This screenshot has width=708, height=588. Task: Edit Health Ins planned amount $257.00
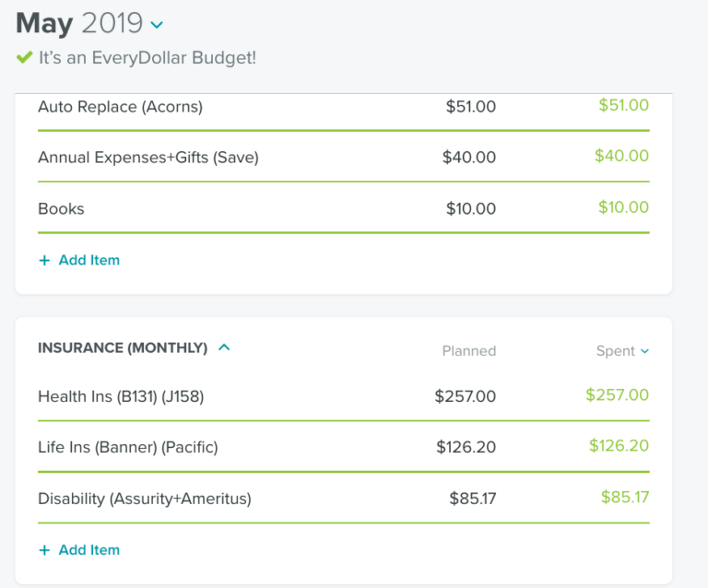click(x=465, y=396)
